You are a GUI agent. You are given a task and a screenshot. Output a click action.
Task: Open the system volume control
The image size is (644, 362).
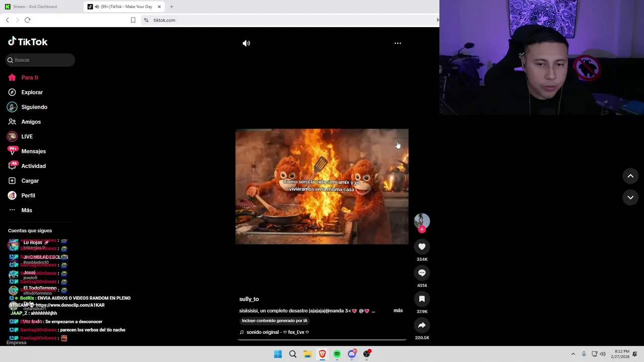tap(603, 354)
